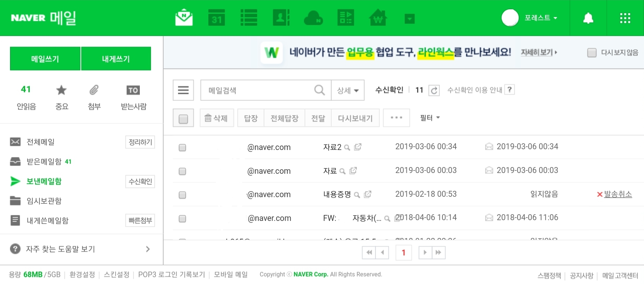The width and height of the screenshot is (644, 284).
Task: Open the Address book icon
Action: [281, 18]
